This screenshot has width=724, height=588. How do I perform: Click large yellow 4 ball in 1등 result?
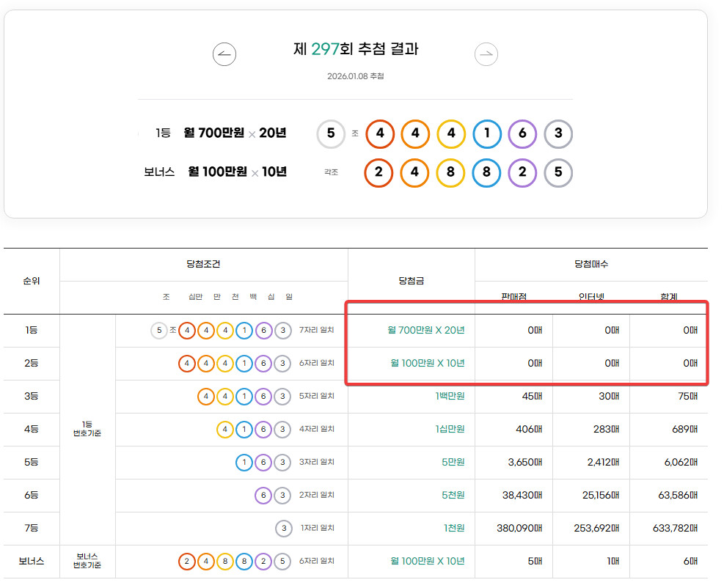pyautogui.click(x=451, y=134)
